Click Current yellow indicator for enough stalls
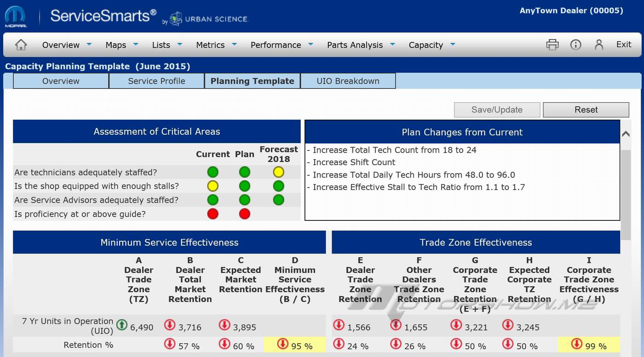The image size is (644, 357). [213, 186]
